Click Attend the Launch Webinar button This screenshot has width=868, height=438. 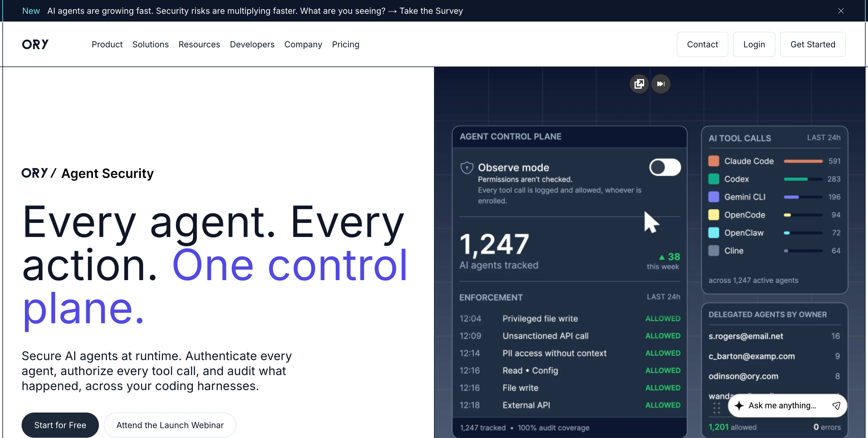(170, 425)
